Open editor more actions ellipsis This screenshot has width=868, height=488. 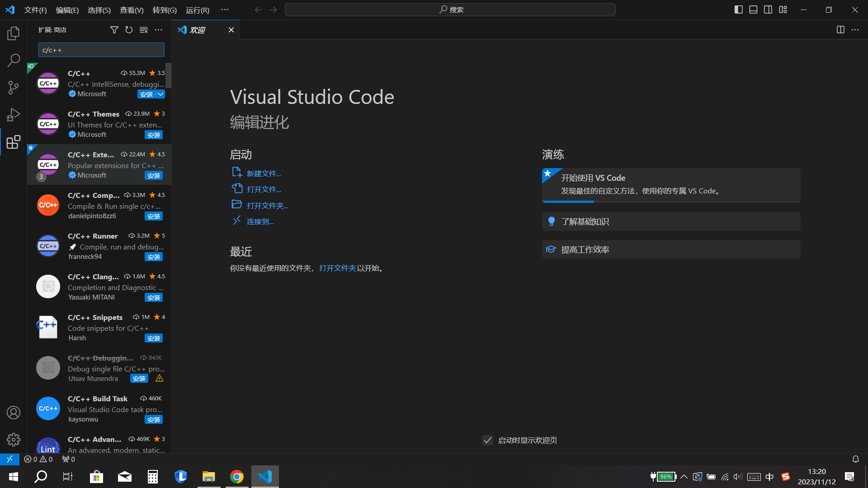(855, 30)
